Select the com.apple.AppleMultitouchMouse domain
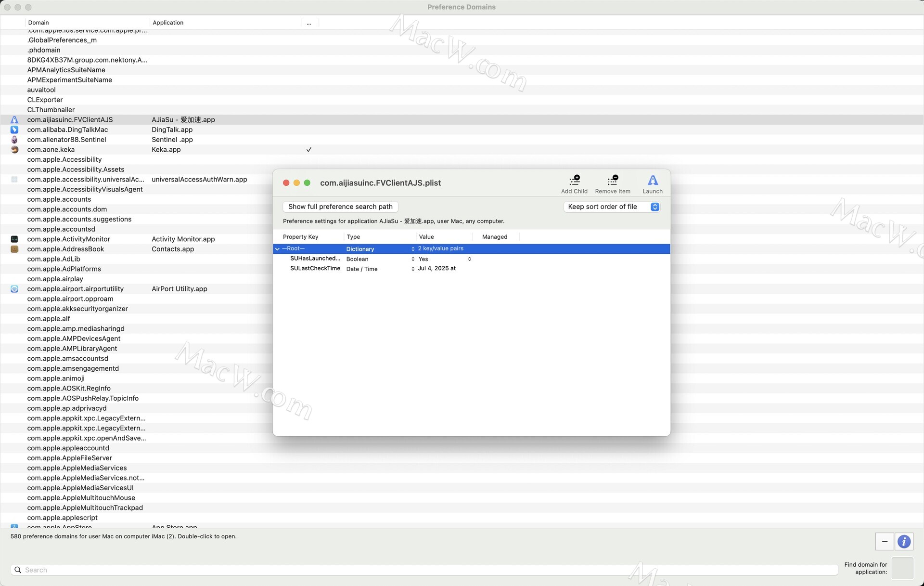Viewport: 924px width, 586px height. click(x=81, y=498)
